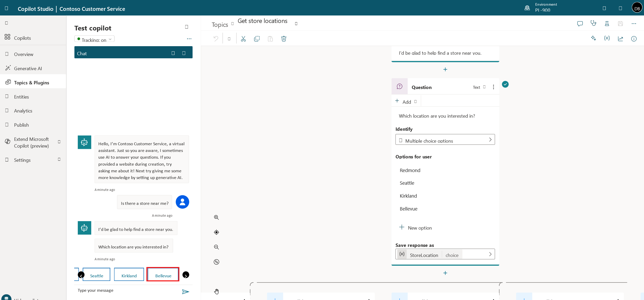Click the Question node green checkmark
Screen dimensions: 644x300
point(505,84)
